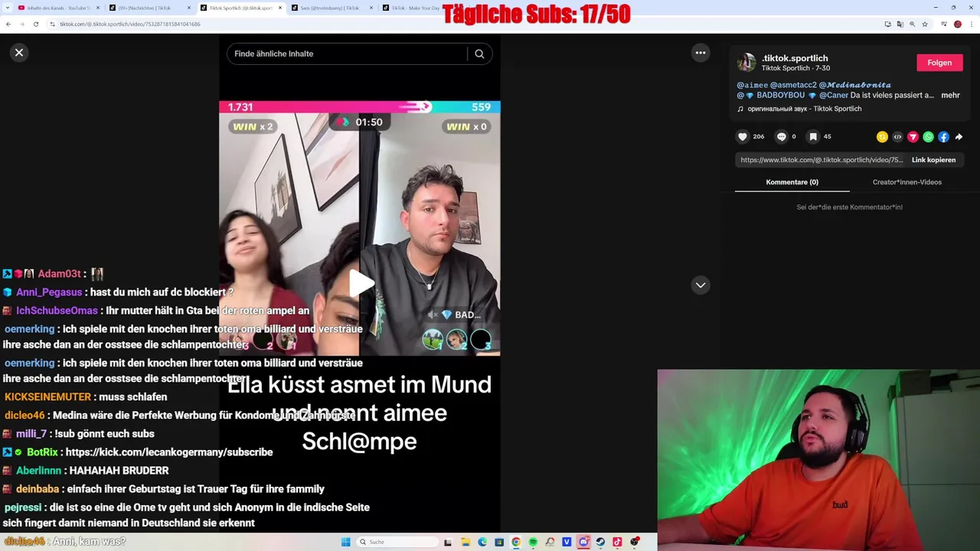980x551 pixels.
Task: Click @asmetacc2 mention link
Action: (793, 85)
